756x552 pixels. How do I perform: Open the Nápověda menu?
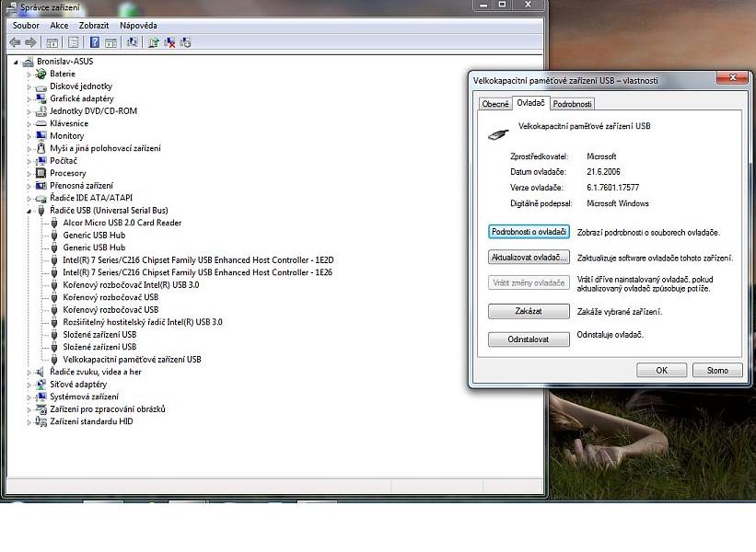[138, 26]
